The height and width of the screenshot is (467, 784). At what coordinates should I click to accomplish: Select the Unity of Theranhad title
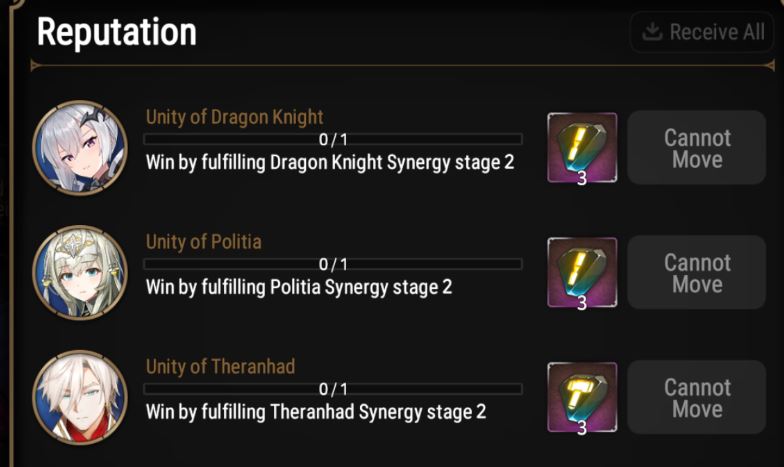(x=220, y=367)
